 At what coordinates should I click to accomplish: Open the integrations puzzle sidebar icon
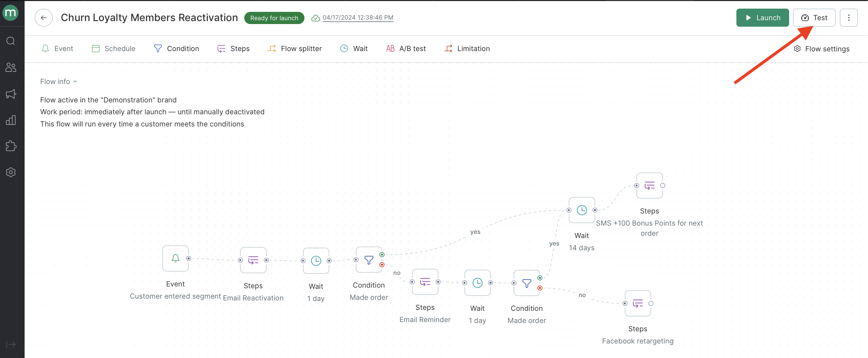coord(11,146)
